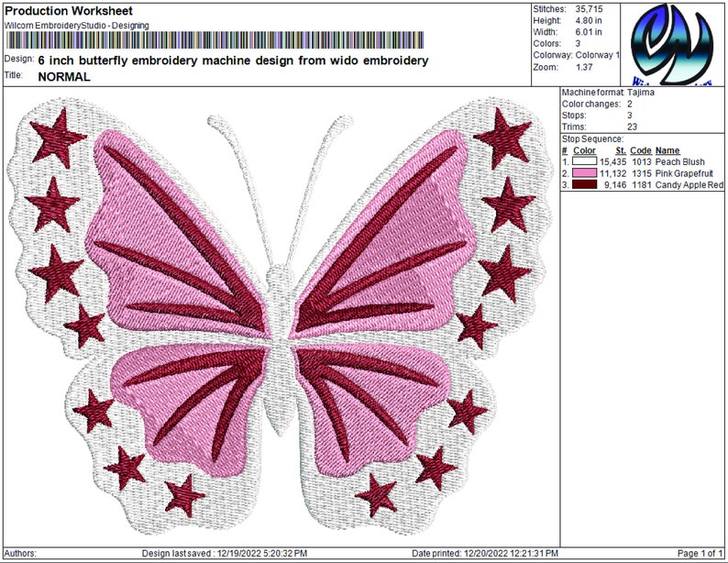
Task: Click the "Color changes:" label
Action: click(591, 104)
